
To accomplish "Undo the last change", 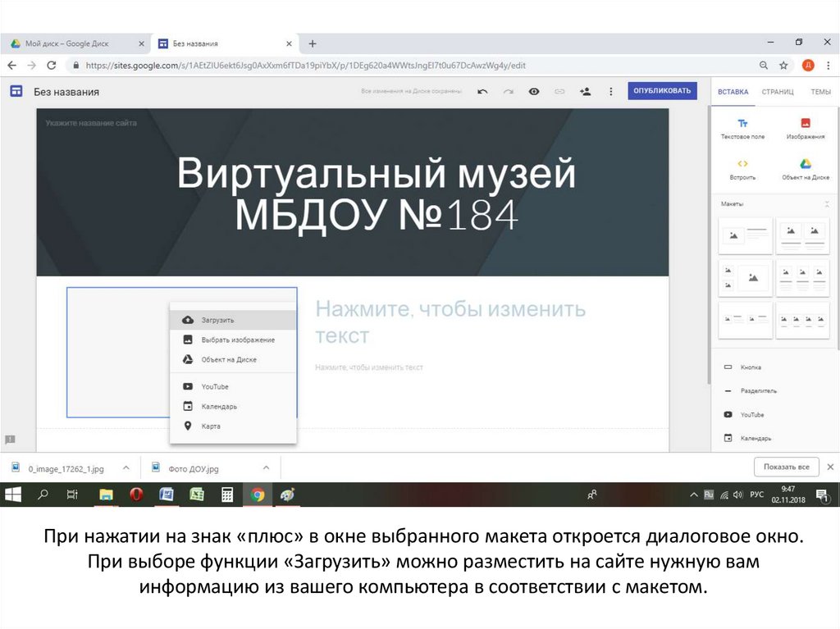I will 482,92.
